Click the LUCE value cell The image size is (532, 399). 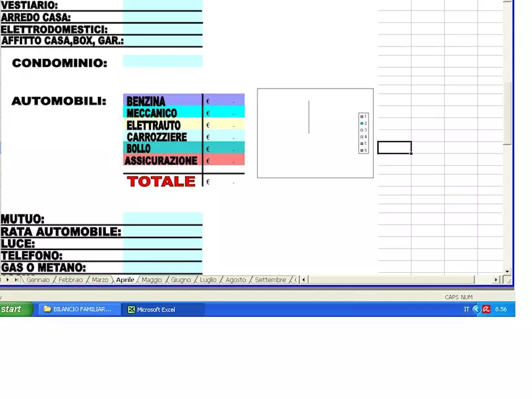pos(163,243)
